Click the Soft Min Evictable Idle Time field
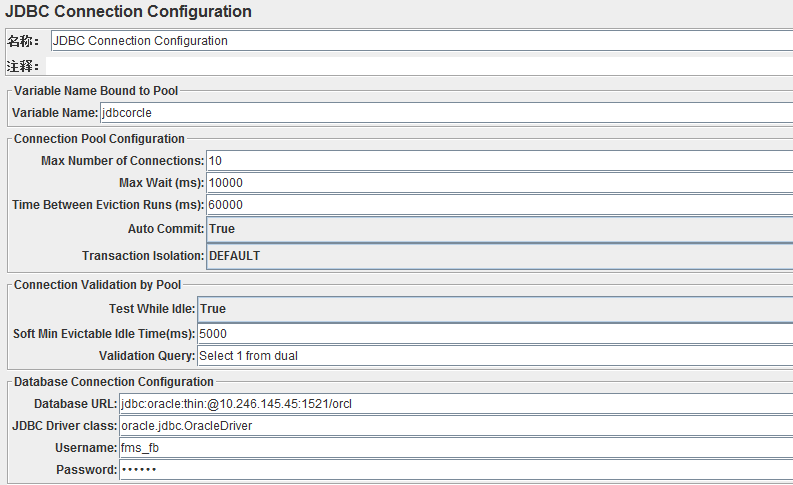793x485 pixels. (495, 334)
